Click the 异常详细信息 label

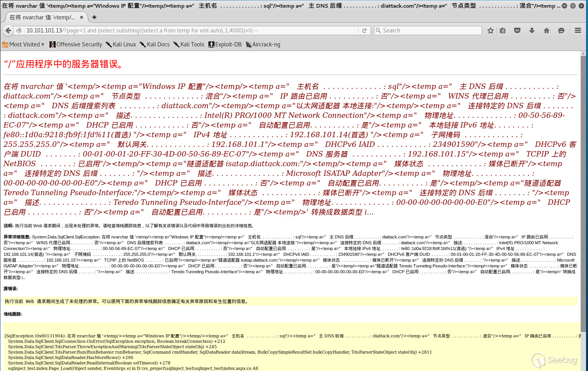(17, 237)
